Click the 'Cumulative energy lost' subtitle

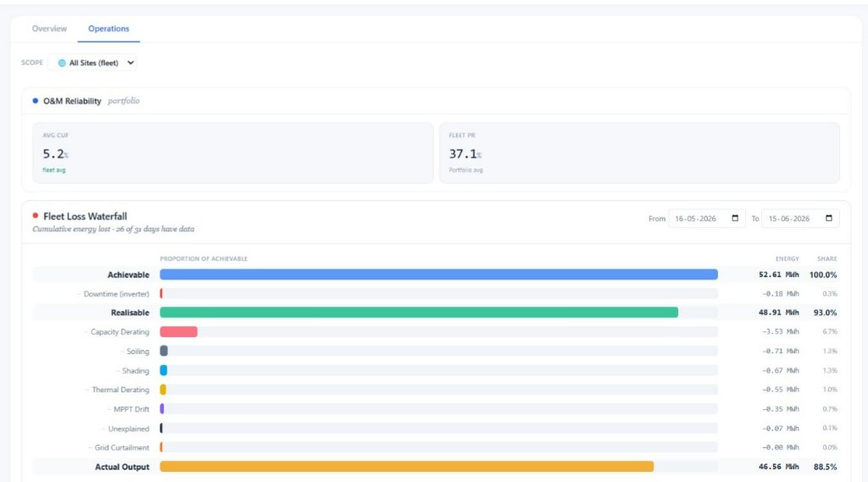71,229
